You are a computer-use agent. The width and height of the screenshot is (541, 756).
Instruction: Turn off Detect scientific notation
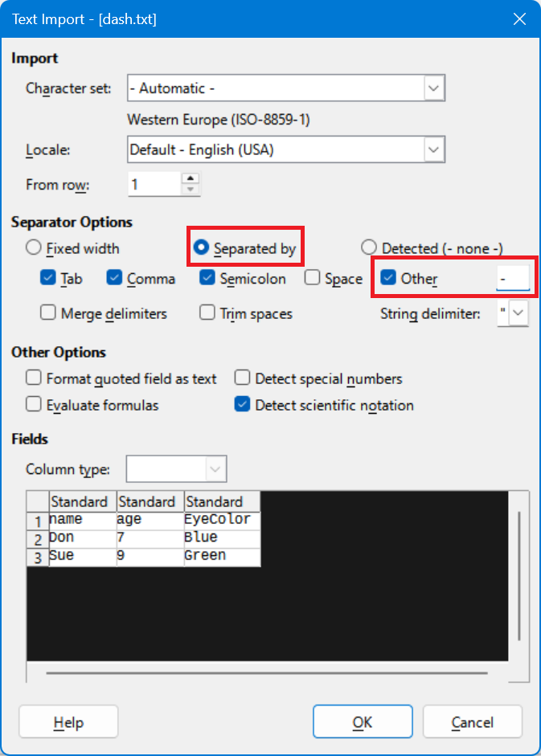(242, 405)
